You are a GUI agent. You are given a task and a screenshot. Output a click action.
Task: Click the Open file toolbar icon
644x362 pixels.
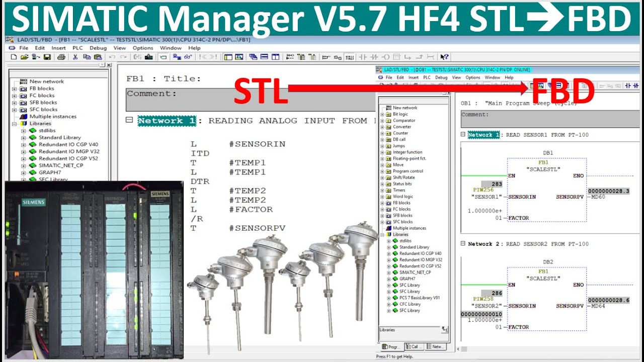click(x=24, y=57)
